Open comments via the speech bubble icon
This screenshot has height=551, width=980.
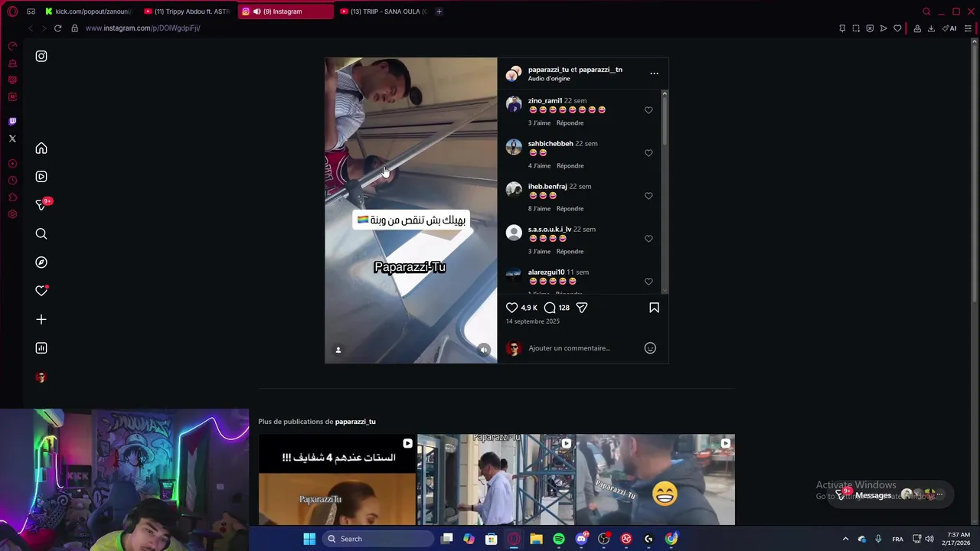click(550, 308)
